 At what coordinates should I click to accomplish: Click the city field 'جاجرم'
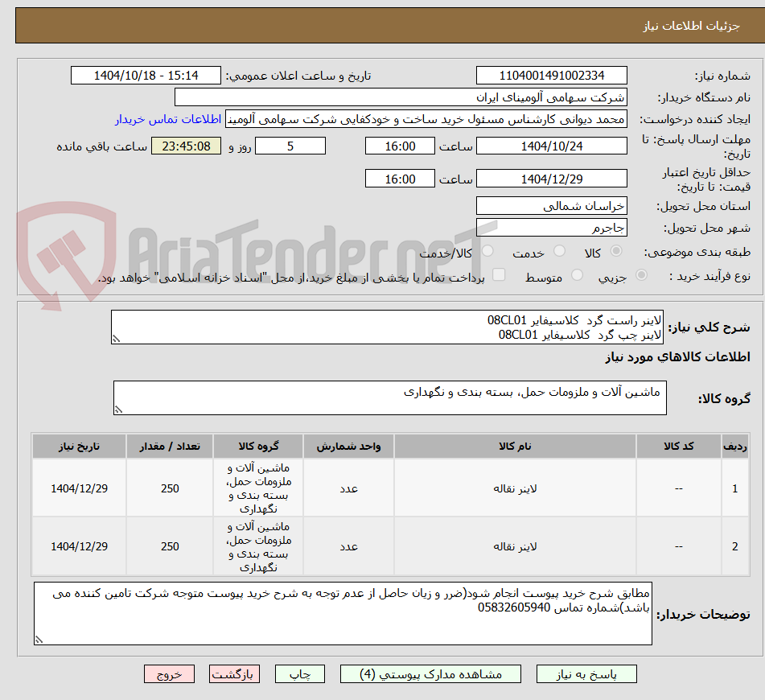(551, 228)
